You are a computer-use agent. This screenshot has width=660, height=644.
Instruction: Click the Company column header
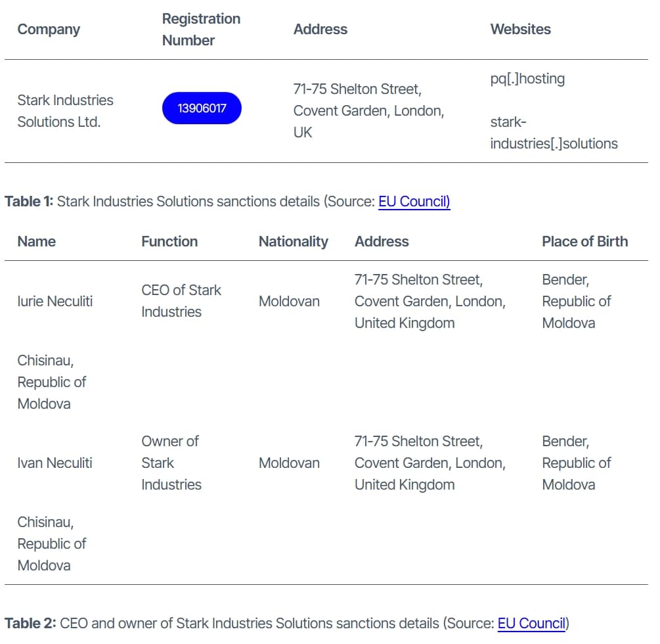49,30
